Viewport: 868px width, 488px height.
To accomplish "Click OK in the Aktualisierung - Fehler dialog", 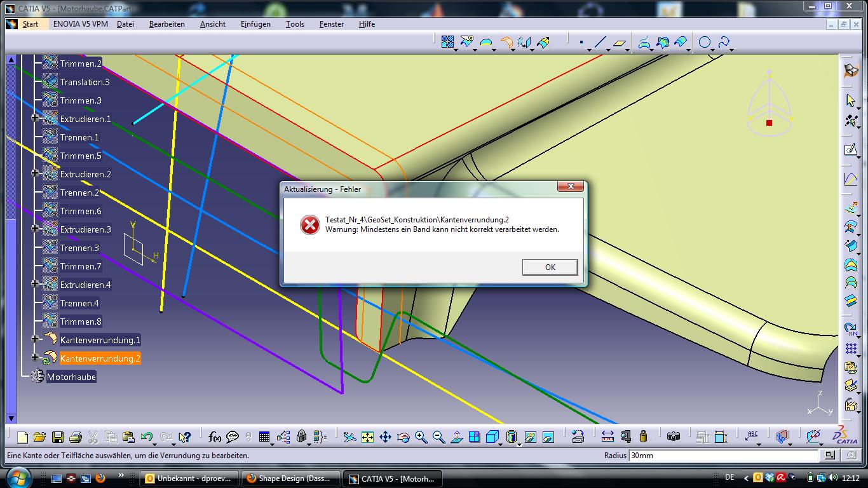I will coord(550,268).
